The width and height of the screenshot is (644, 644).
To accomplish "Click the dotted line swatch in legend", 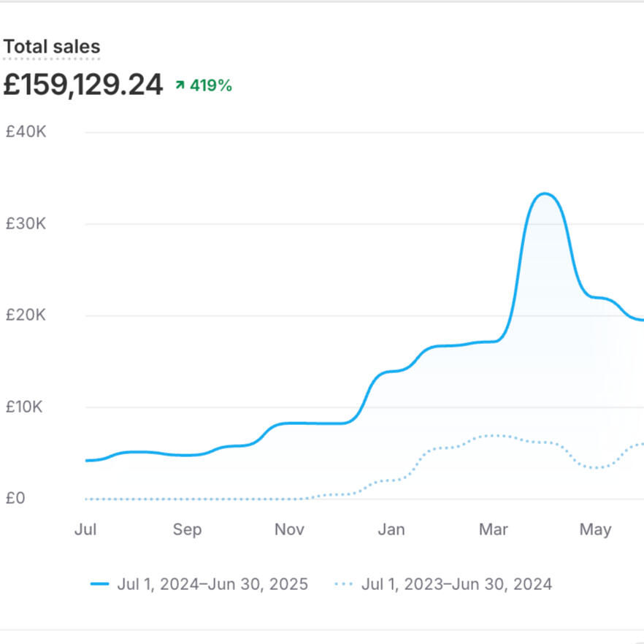I will [343, 584].
